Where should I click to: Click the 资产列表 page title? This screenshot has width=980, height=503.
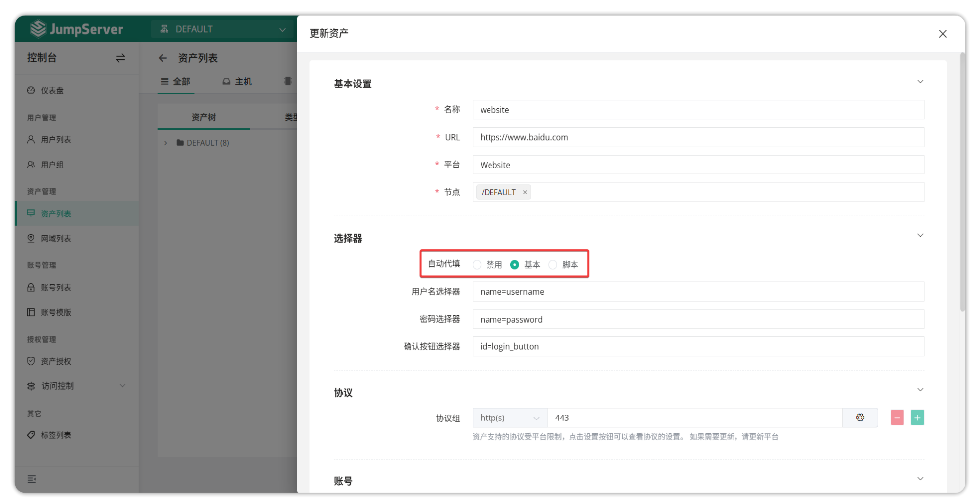pyautogui.click(x=198, y=58)
